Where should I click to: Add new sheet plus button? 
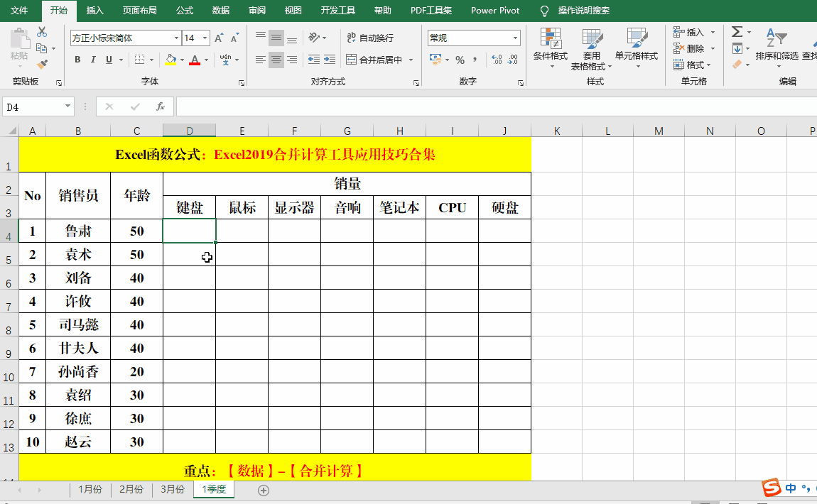click(x=264, y=490)
